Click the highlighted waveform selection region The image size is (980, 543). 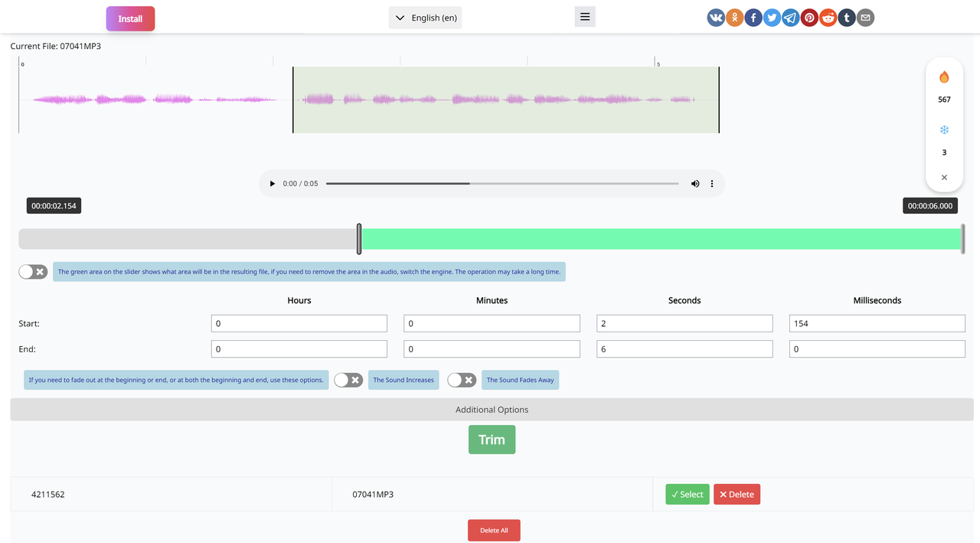[x=506, y=100]
